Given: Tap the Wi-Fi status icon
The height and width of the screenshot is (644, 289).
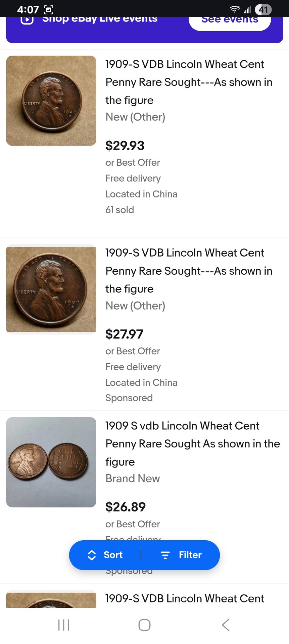Looking at the screenshot, I should pos(234,9).
